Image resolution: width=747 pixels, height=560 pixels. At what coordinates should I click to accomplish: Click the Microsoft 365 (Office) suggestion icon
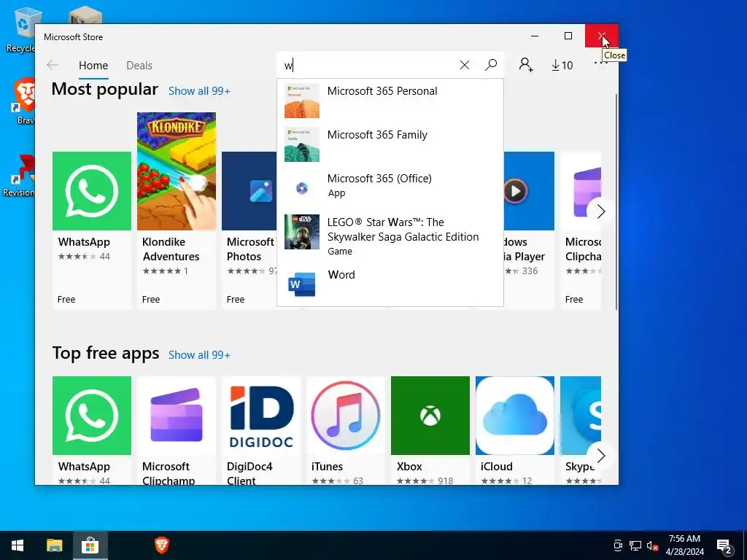[301, 188]
